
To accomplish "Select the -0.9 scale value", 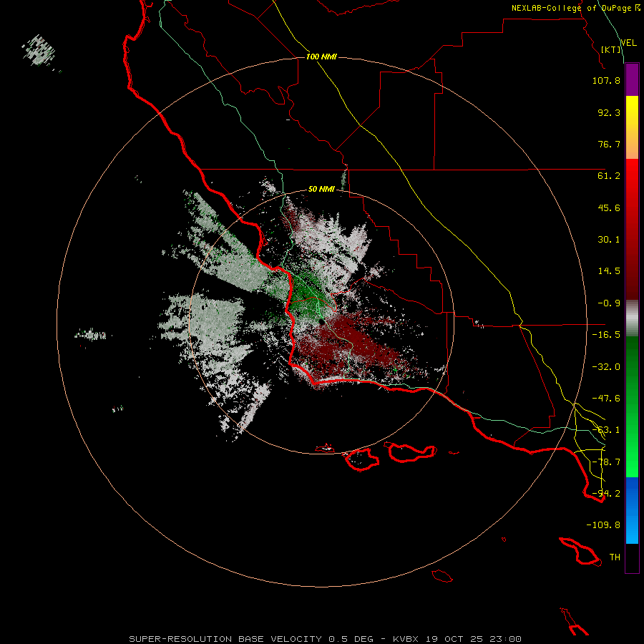I will pyautogui.click(x=609, y=303).
